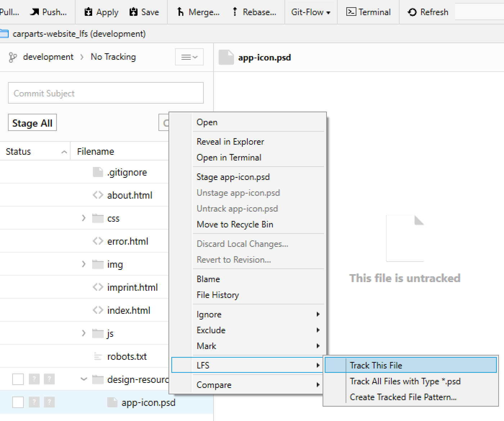Click the Stage All button
The image size is (504, 421).
tap(32, 122)
